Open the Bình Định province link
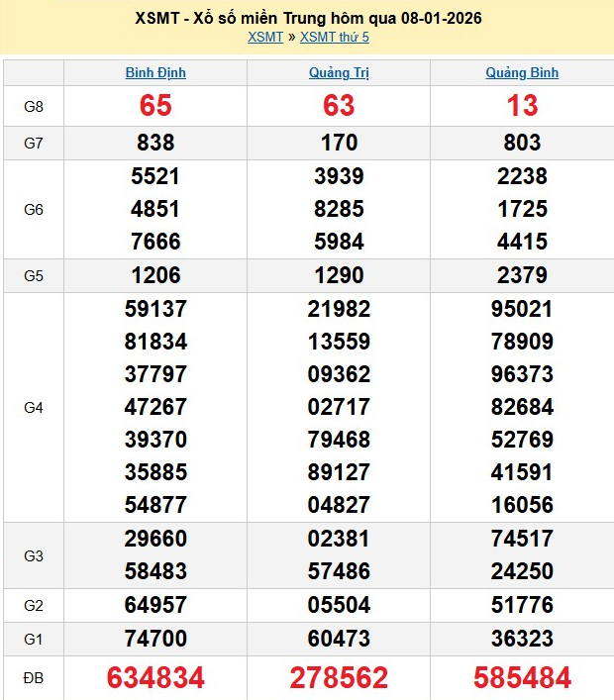614x700 pixels. 155,72
